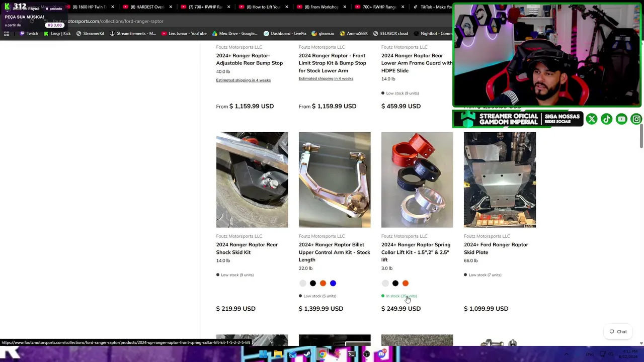The width and height of the screenshot is (644, 362).
Task: Click the '$ 1,099.99 USD' price text
Action: point(486,309)
